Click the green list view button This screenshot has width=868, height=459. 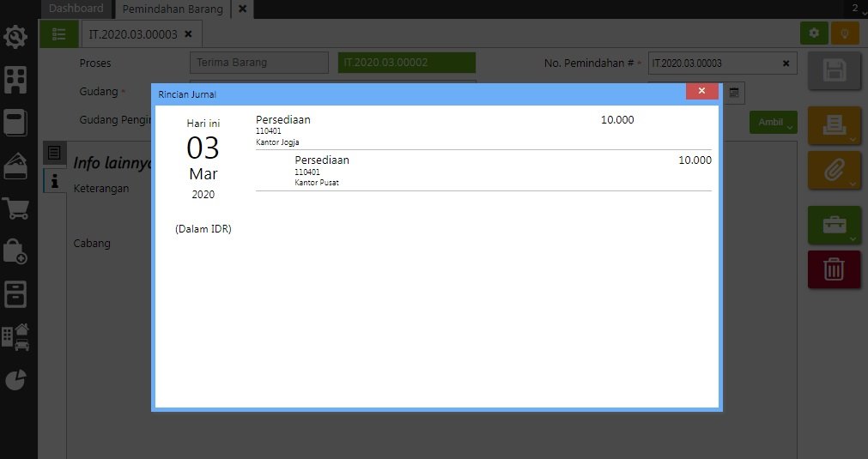point(59,34)
